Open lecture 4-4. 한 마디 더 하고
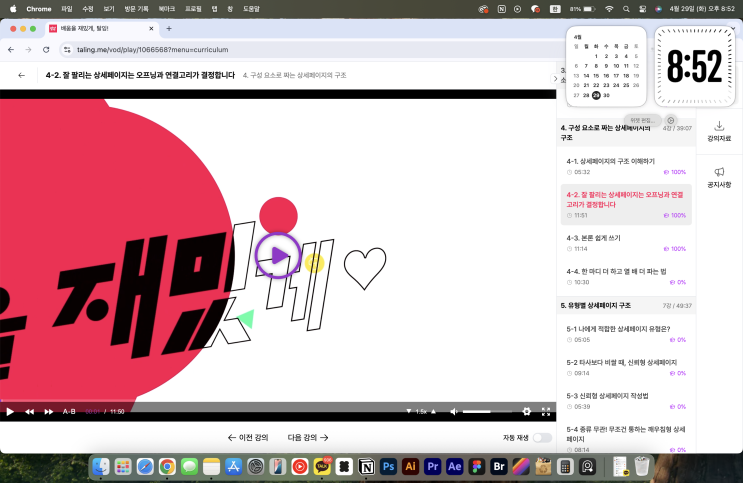743x483 pixels. (626, 276)
